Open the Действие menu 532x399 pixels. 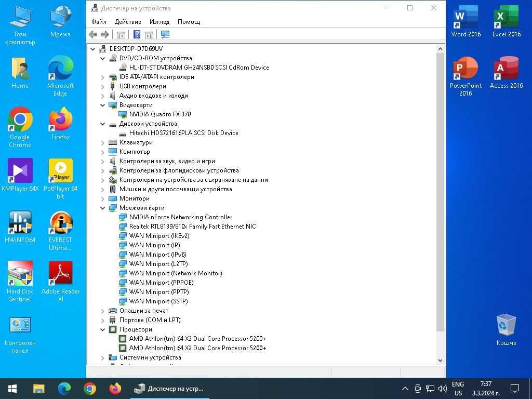[128, 22]
